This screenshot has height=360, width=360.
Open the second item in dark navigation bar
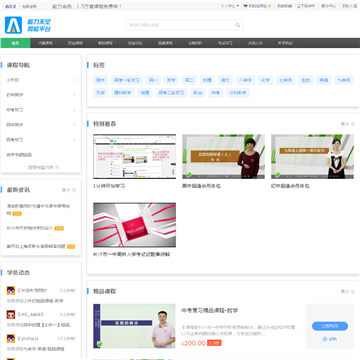point(45,43)
